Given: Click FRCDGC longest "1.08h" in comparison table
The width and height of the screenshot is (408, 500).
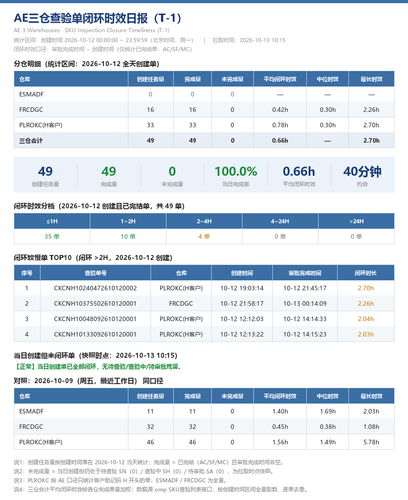Looking at the screenshot, I should [371, 427].
